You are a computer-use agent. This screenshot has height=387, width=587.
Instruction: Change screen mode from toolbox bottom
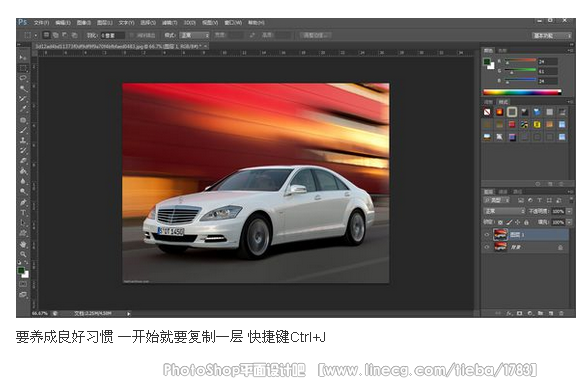click(23, 295)
